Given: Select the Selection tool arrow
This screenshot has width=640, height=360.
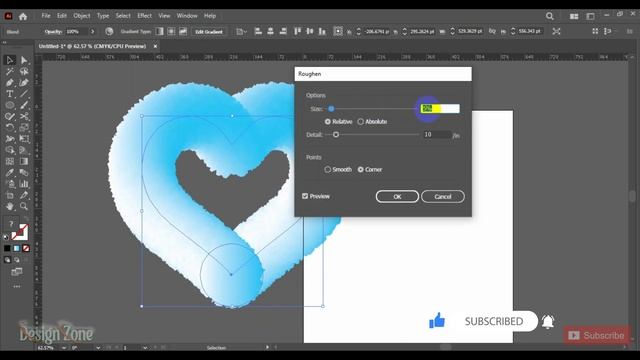Looking at the screenshot, I should click(x=10, y=60).
